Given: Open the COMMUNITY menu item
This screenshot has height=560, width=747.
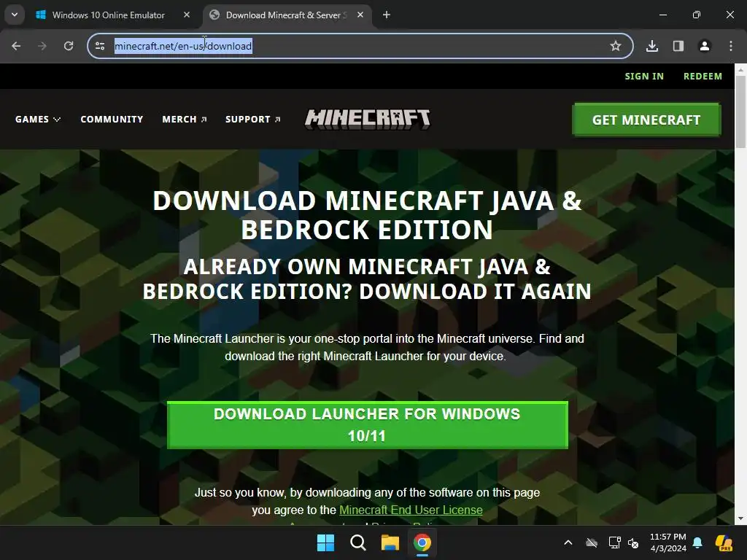Looking at the screenshot, I should pyautogui.click(x=112, y=119).
